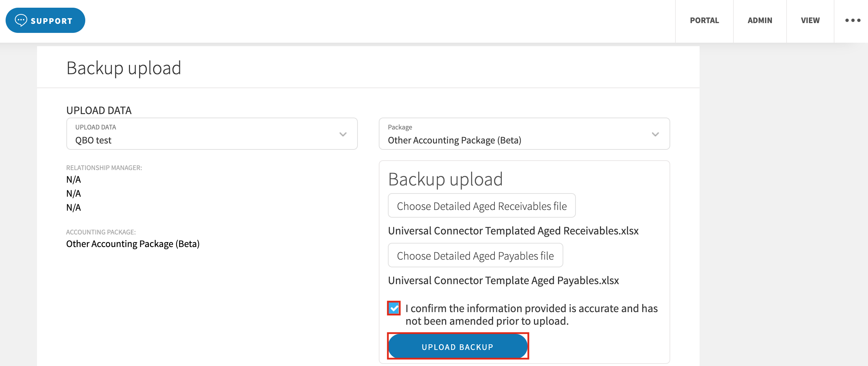
Task: Open the PORTAL menu
Action: click(x=704, y=20)
